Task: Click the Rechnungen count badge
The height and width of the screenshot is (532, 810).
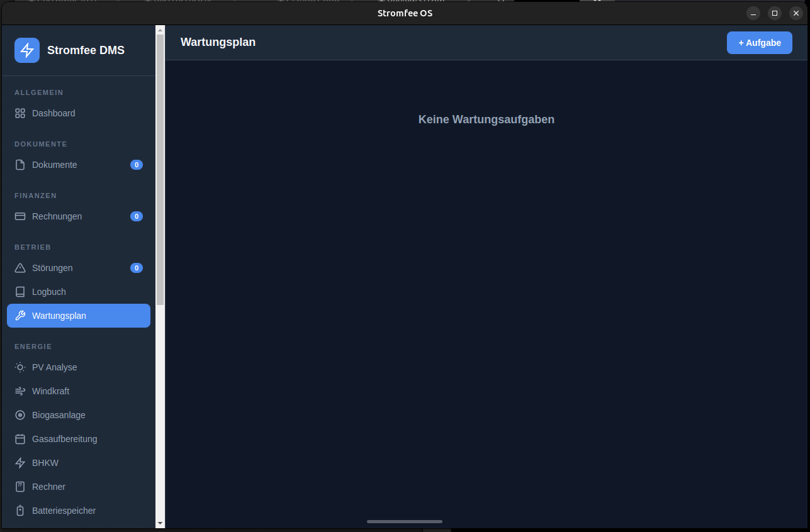Action: pyautogui.click(x=136, y=216)
